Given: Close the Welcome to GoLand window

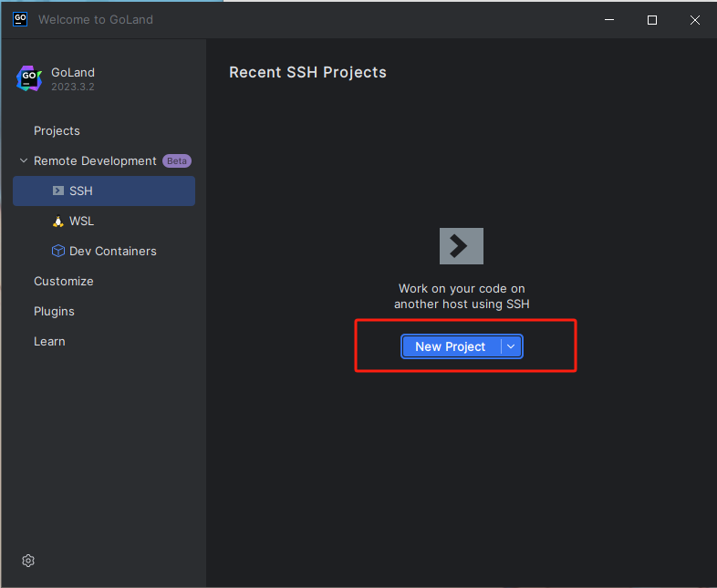Looking at the screenshot, I should [695, 20].
